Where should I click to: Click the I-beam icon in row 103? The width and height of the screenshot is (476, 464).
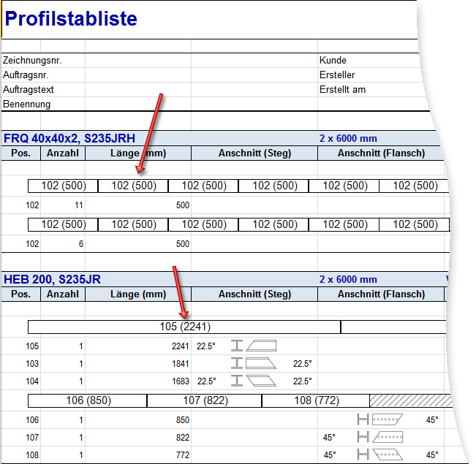tap(237, 363)
